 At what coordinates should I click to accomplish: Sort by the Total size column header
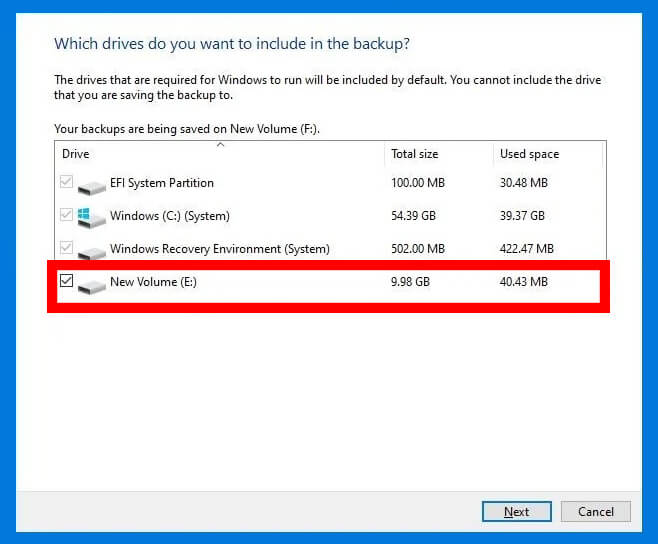tap(439, 154)
